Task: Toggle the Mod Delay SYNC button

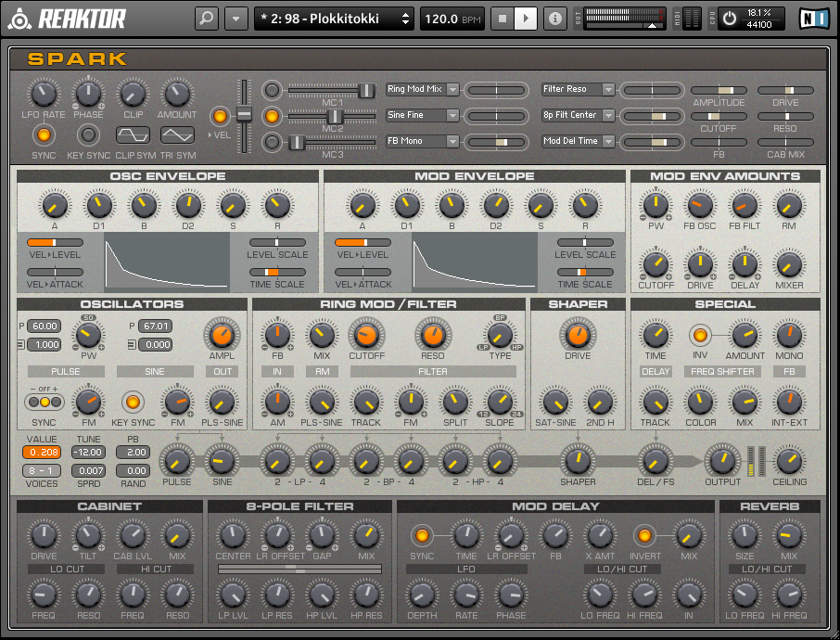Action: coord(422,535)
